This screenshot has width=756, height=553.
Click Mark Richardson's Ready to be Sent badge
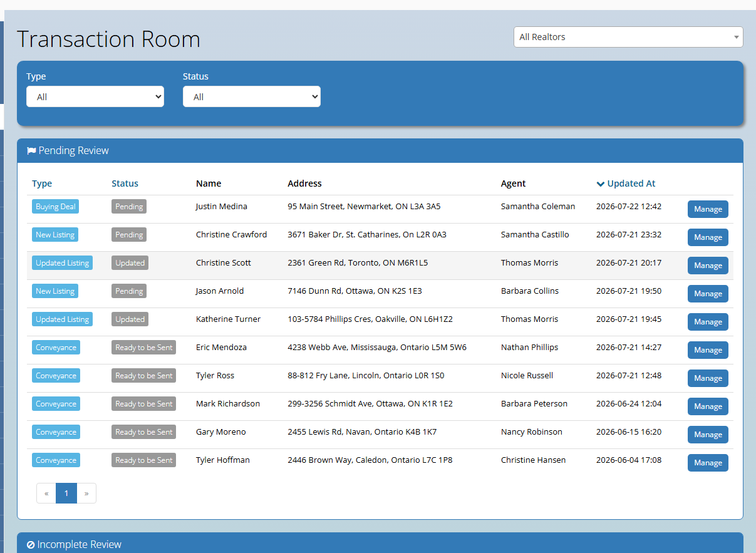[143, 404]
